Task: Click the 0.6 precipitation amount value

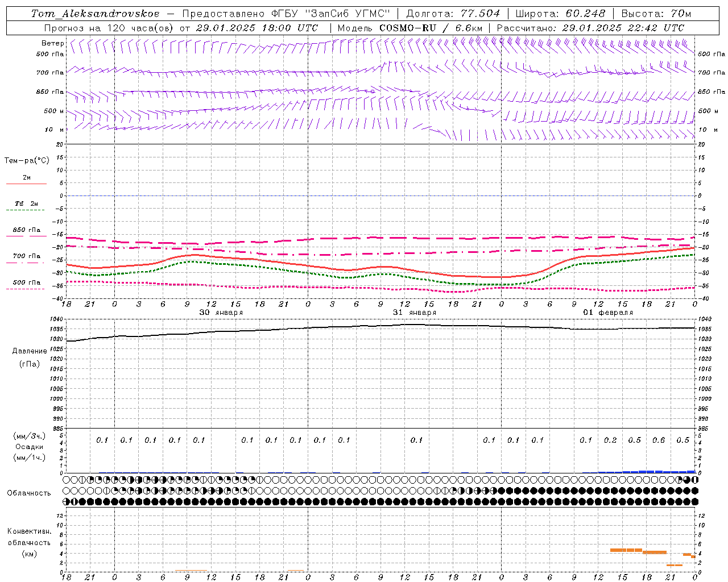Action: (659, 440)
